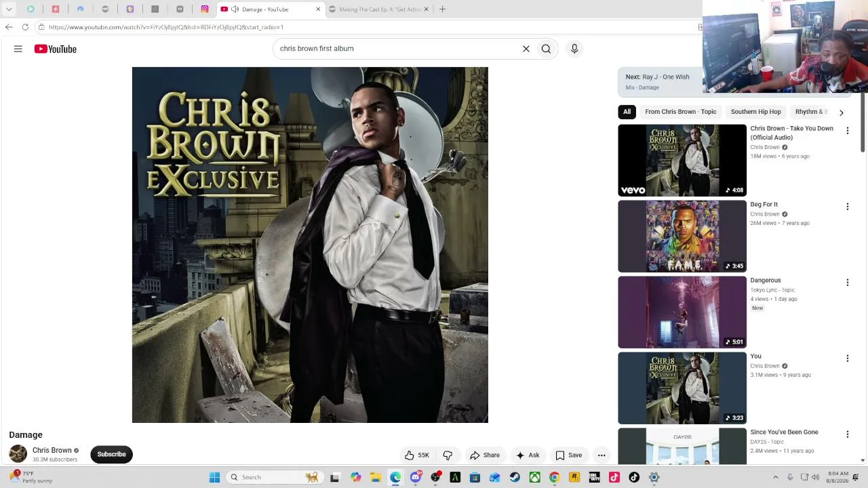Play the Take You Down thumbnail

point(682,161)
